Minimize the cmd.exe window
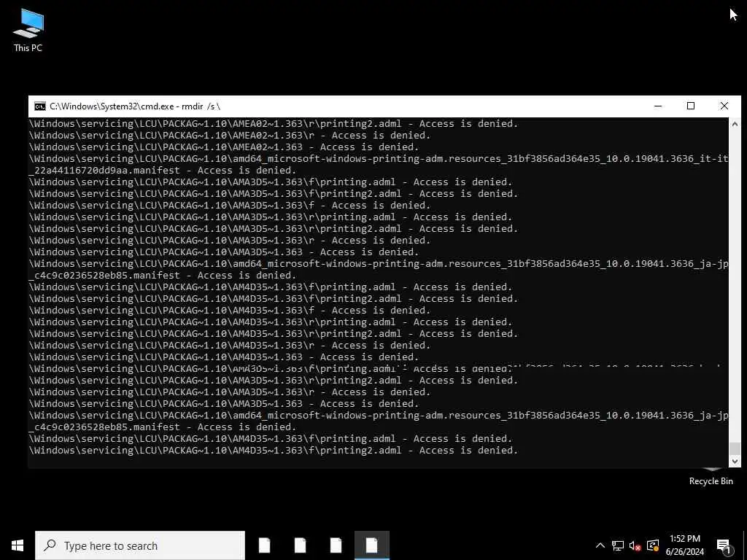 coord(658,106)
